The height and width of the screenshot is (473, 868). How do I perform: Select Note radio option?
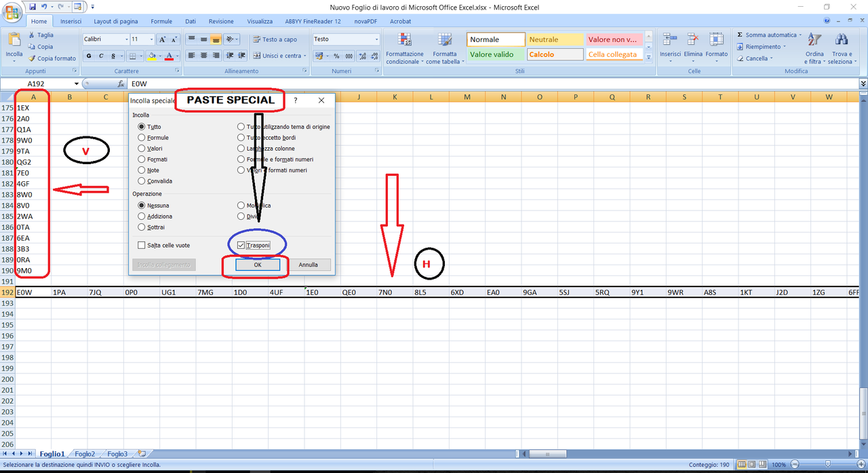click(x=142, y=170)
